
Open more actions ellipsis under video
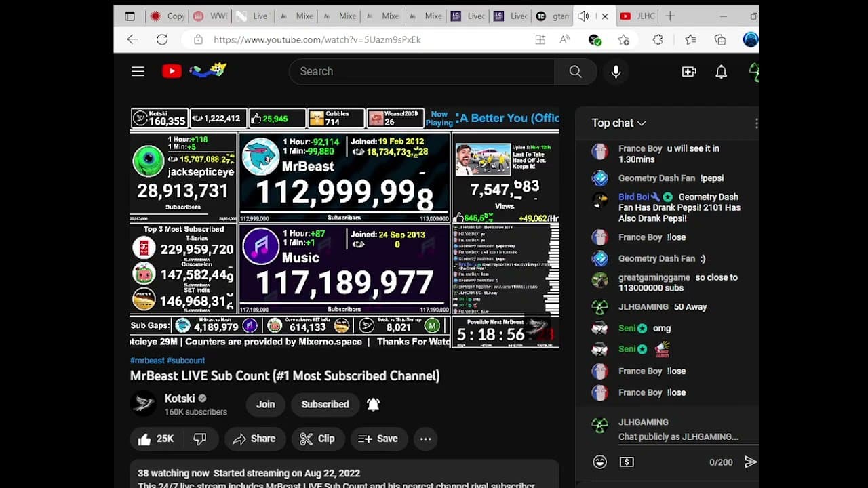425,439
